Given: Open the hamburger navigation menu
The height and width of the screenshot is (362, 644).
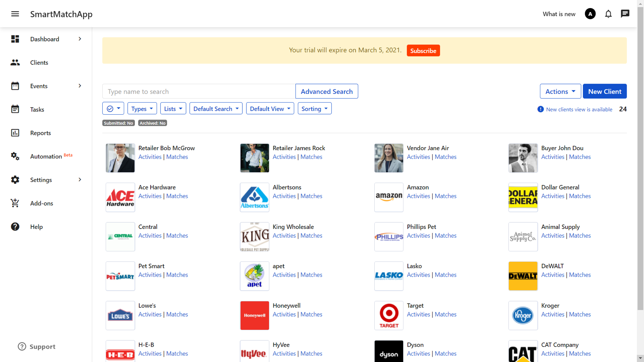Looking at the screenshot, I should [x=15, y=14].
